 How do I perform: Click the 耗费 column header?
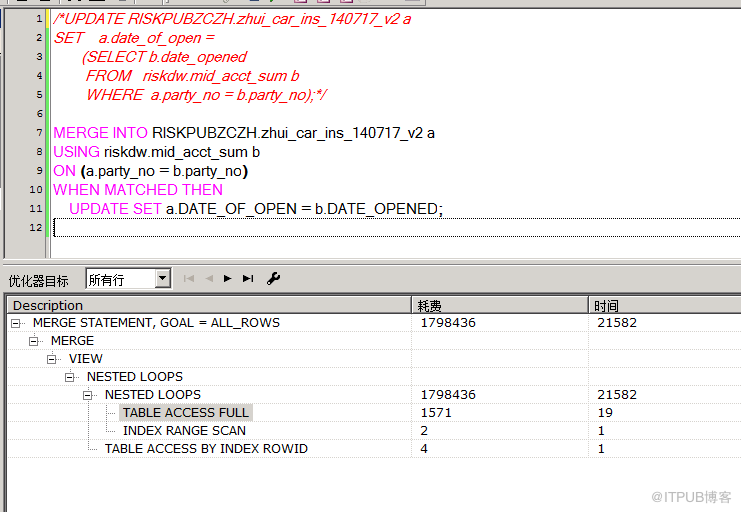pyautogui.click(x=500, y=305)
